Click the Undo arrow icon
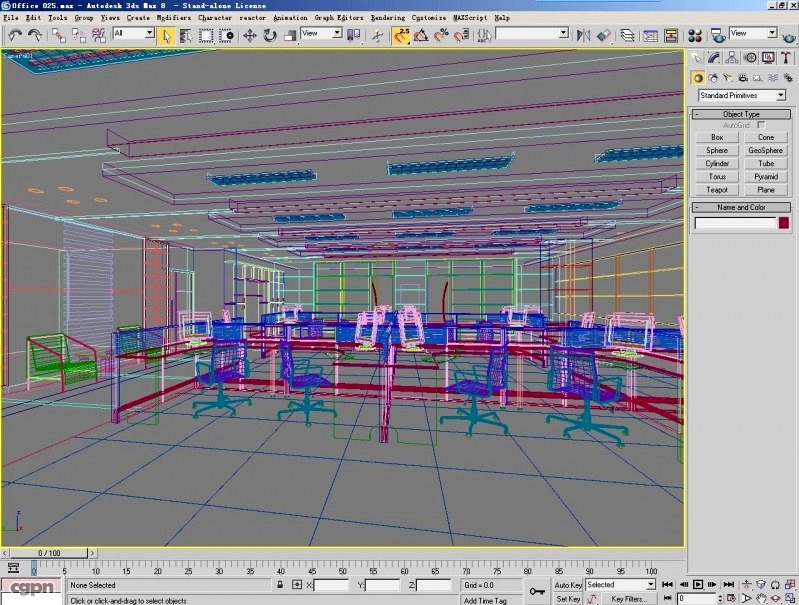Viewport: 799px width, 605px height. (x=15, y=35)
